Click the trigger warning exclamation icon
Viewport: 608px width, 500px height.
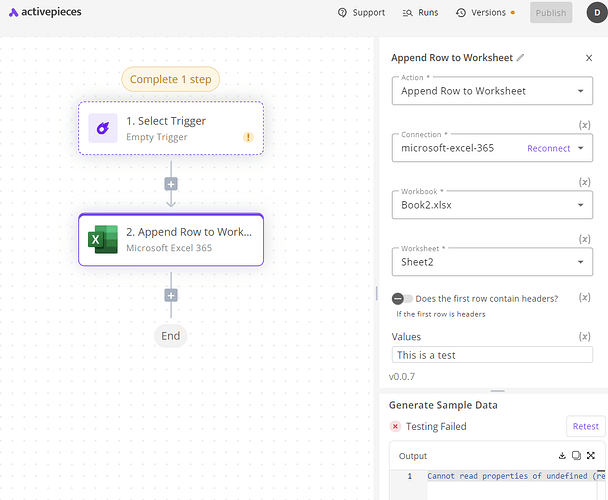[x=248, y=137]
